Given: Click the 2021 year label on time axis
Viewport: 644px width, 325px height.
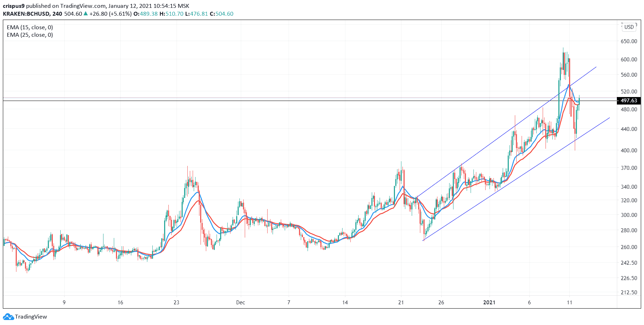Looking at the screenshot, I should [489, 303].
